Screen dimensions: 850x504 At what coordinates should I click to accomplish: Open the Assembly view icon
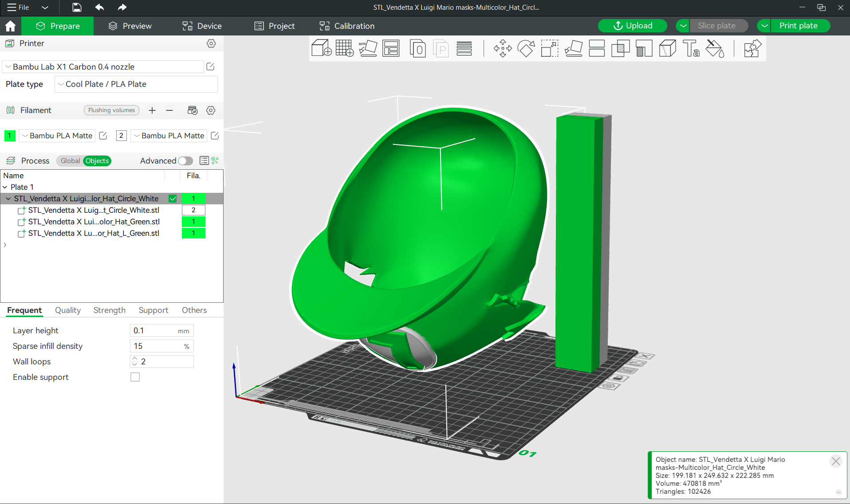(752, 48)
